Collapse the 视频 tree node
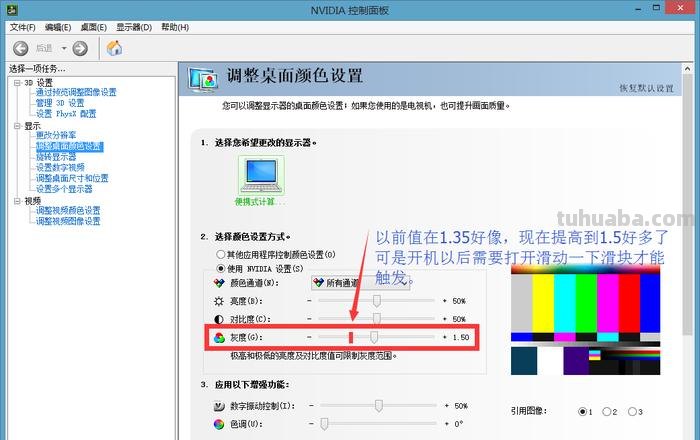700x440 pixels. [x=17, y=201]
